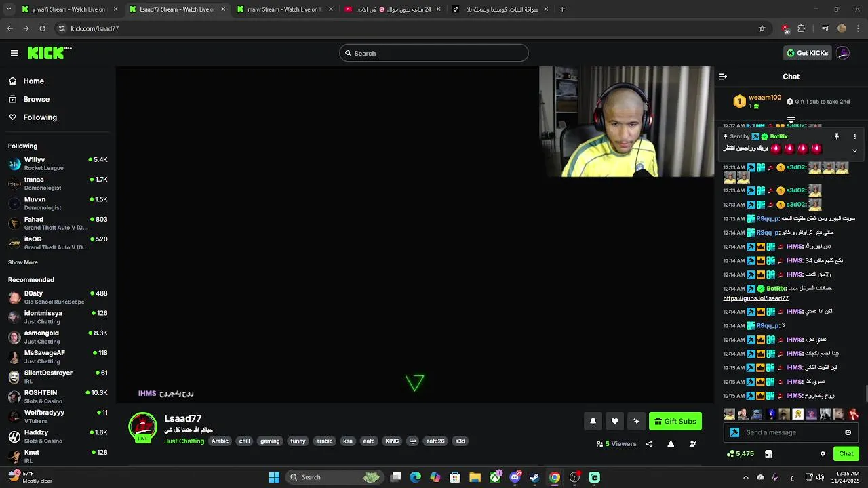Screen dimensions: 868x488
Task: Bookmark this page star icon
Action: tap(762, 28)
